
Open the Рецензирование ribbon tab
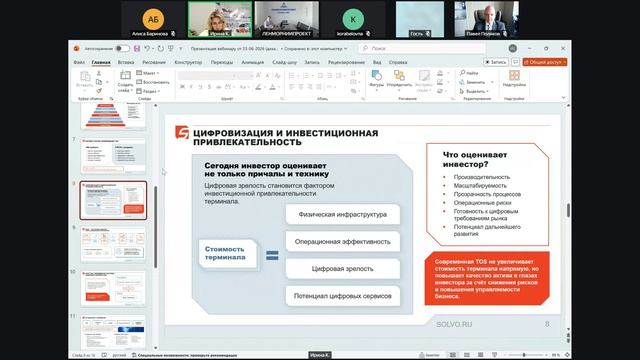point(346,62)
